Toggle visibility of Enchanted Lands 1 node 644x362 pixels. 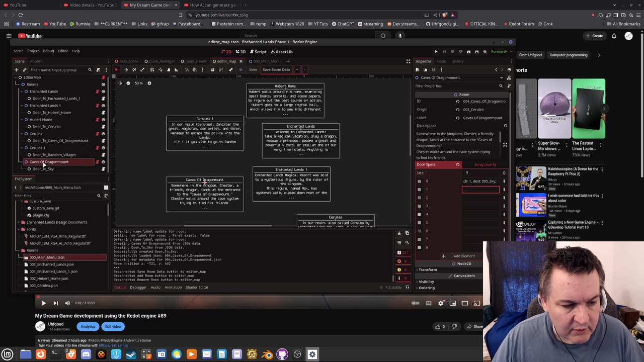pos(104,106)
